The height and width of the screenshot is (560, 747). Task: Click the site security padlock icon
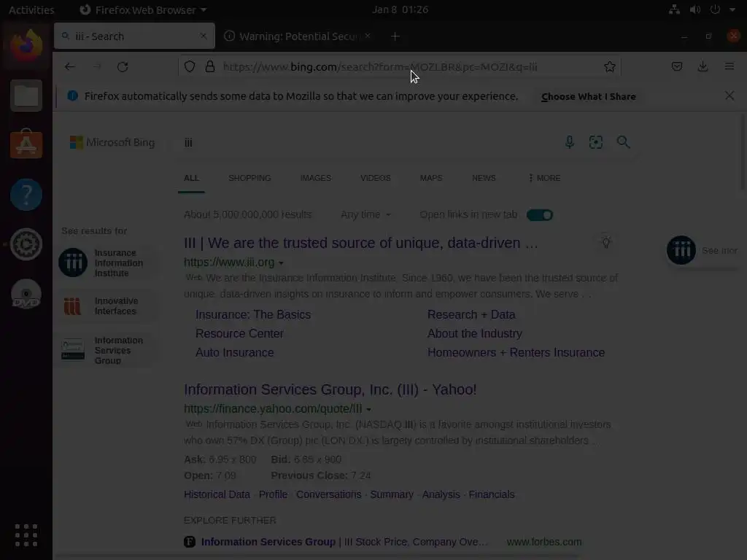209,66
